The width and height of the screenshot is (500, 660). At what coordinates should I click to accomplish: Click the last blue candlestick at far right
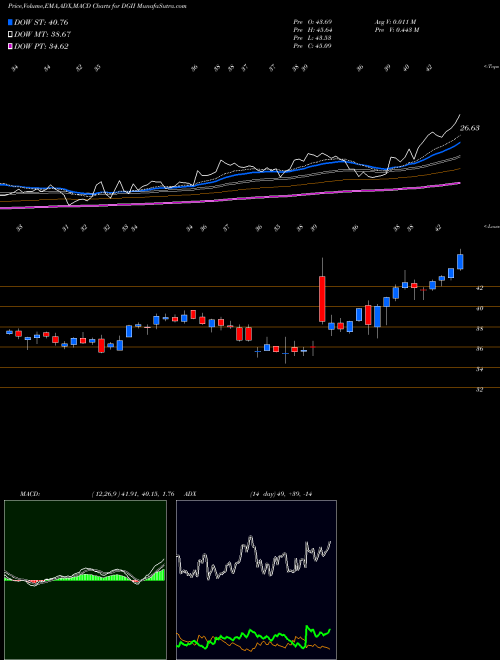(460, 261)
